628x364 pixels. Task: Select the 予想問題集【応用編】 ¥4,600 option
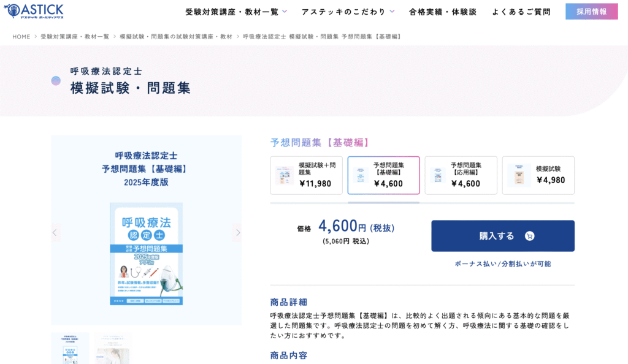click(461, 175)
